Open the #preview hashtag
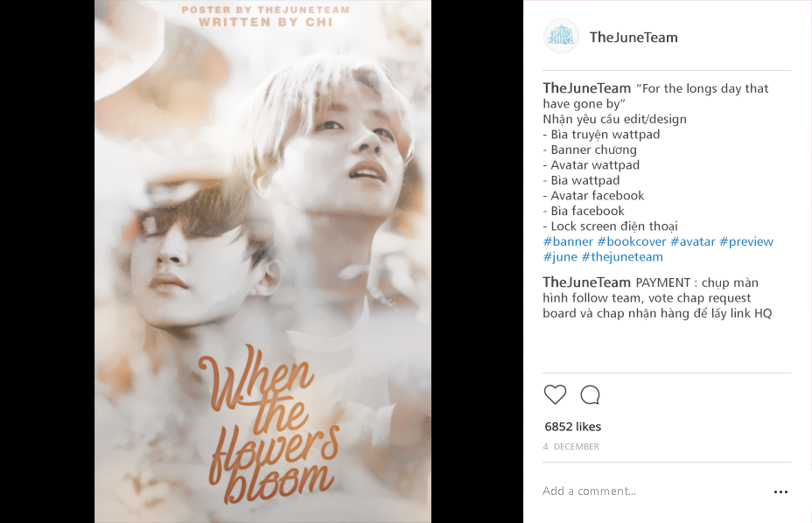812x523 pixels. pos(746,242)
